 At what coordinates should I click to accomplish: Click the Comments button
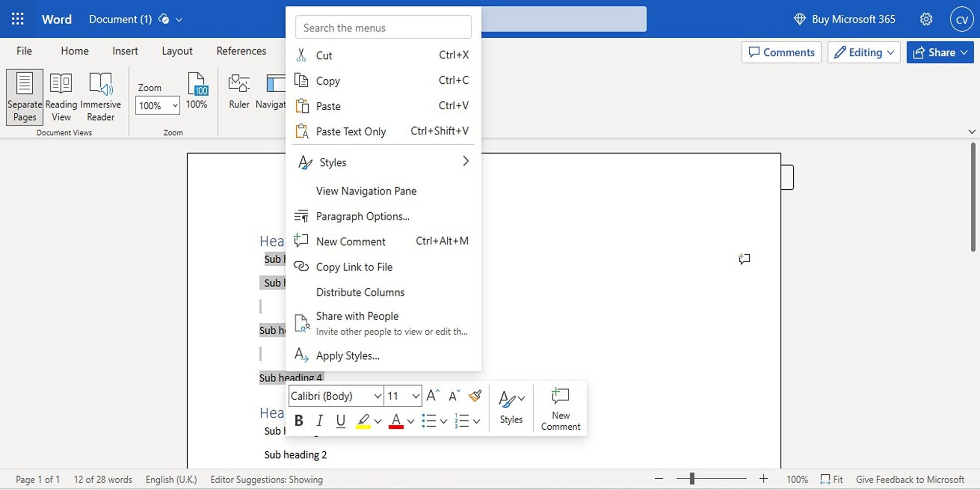click(781, 52)
